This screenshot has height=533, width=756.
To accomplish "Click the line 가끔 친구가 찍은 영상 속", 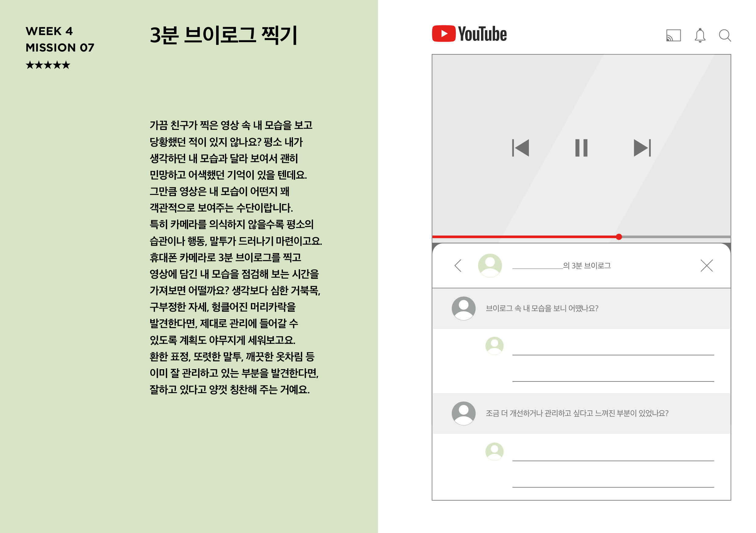I will (x=231, y=125).
